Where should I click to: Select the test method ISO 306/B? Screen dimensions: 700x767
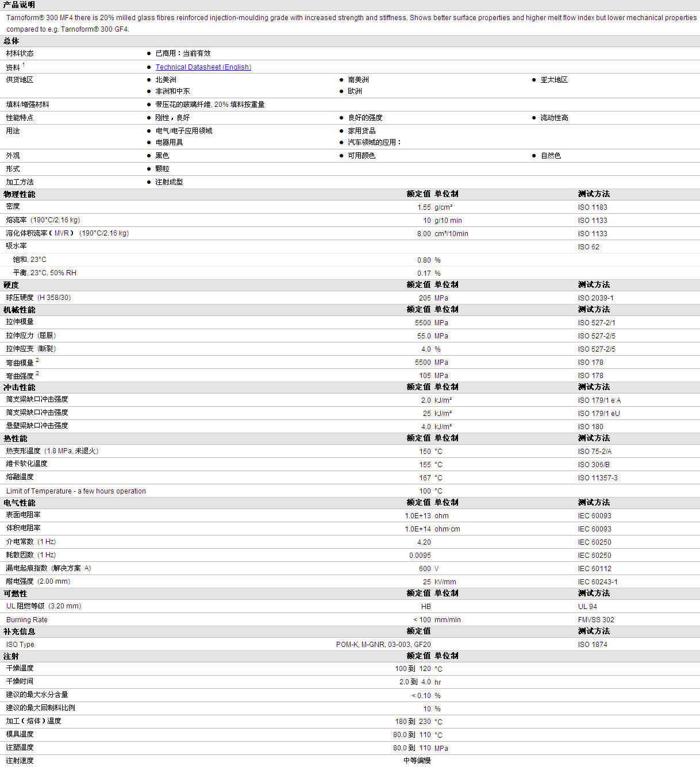pos(594,465)
